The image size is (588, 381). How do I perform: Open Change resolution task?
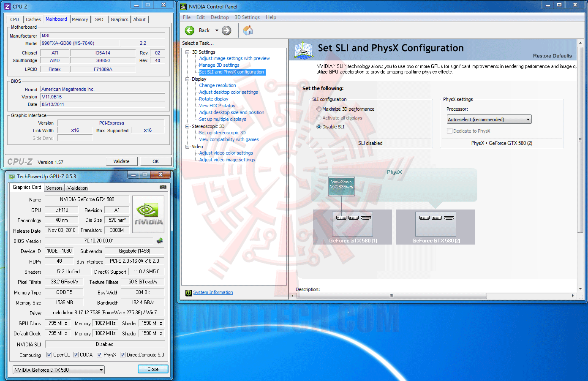point(218,85)
